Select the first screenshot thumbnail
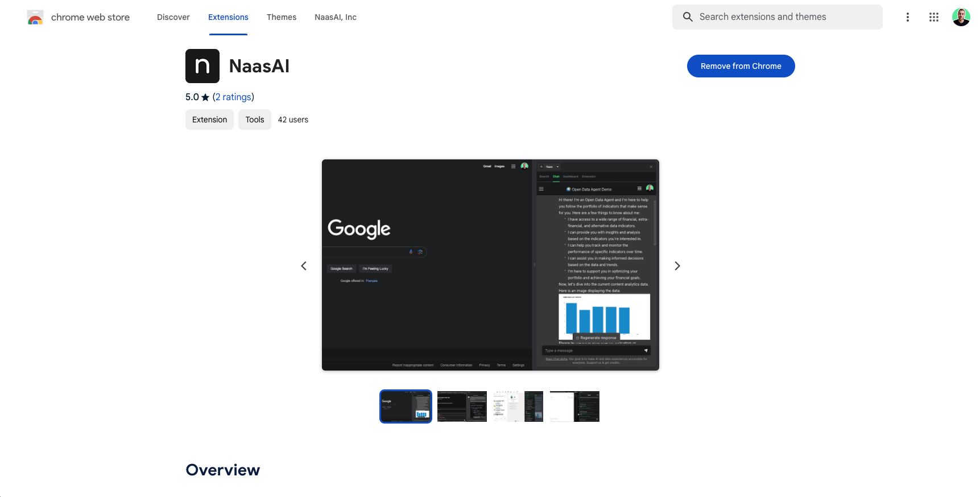This screenshot has width=980, height=497. coord(406,406)
